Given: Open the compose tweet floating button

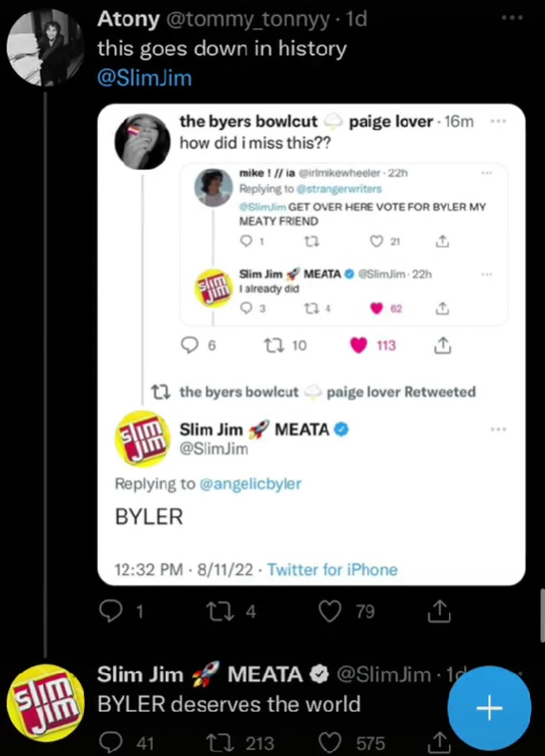Looking at the screenshot, I should 489,708.
